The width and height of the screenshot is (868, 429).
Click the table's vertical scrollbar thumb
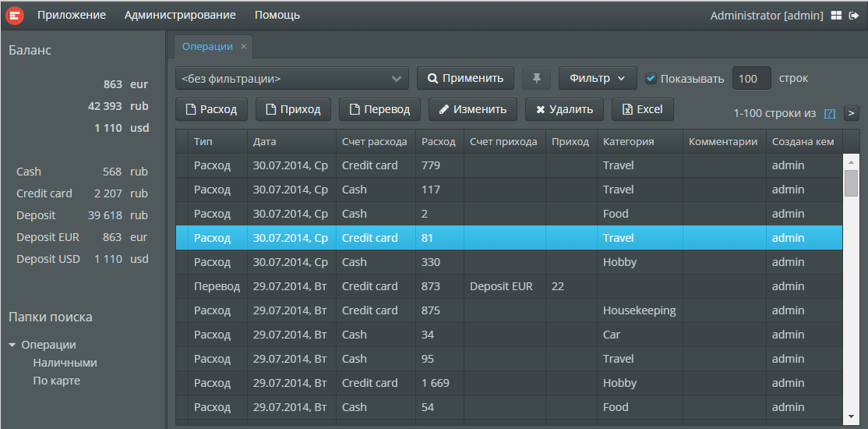(851, 183)
